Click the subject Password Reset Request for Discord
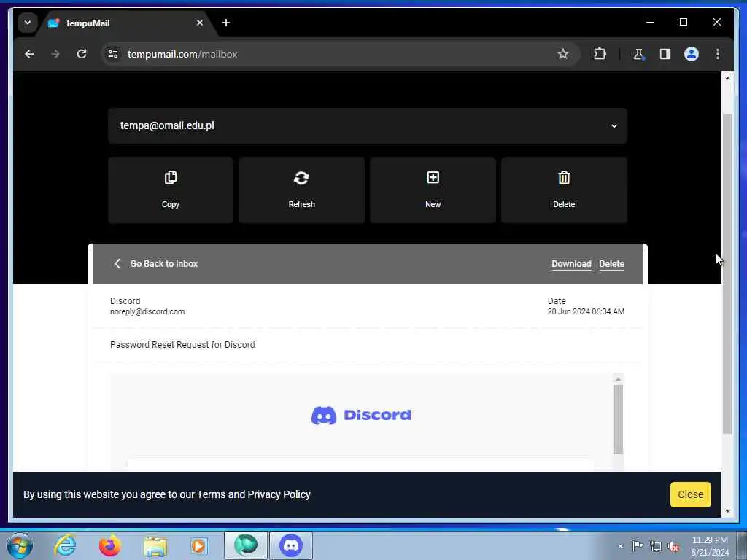The height and width of the screenshot is (560, 747). pos(182,345)
